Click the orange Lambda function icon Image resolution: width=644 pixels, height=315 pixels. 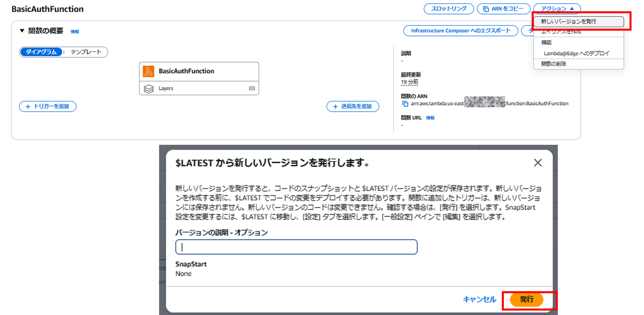[x=149, y=71]
